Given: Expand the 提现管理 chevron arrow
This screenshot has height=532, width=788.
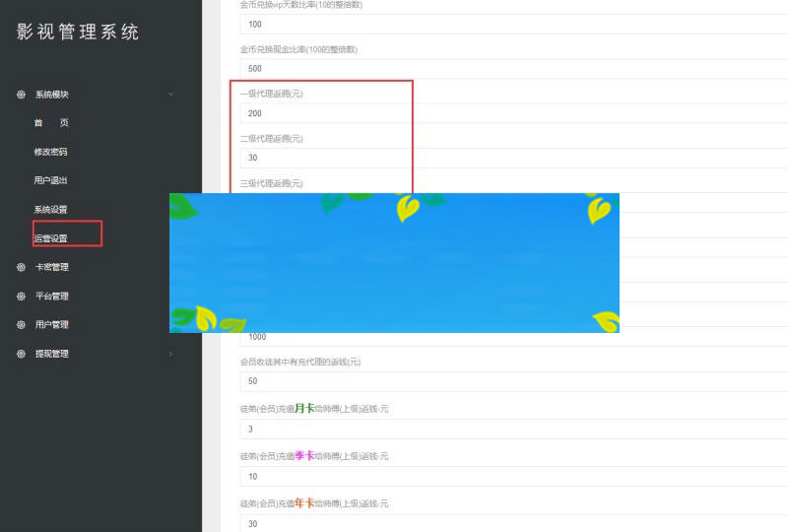Looking at the screenshot, I should click(x=170, y=354).
